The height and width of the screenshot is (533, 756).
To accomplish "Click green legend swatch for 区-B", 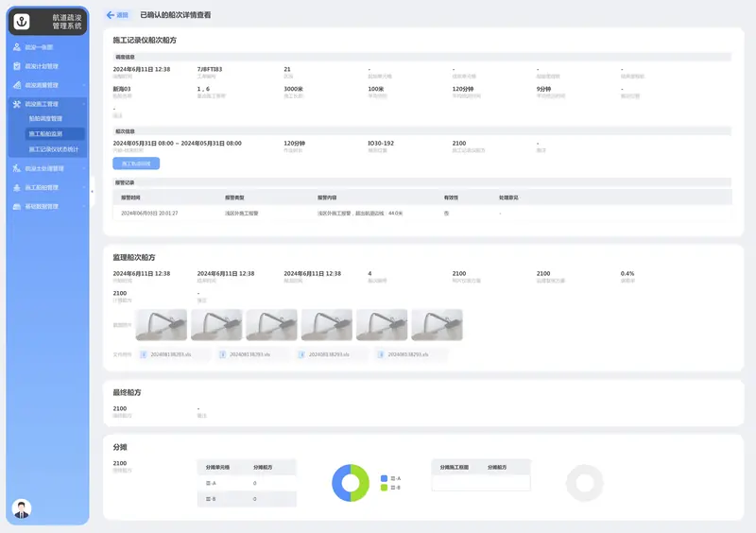I will pyautogui.click(x=384, y=488).
